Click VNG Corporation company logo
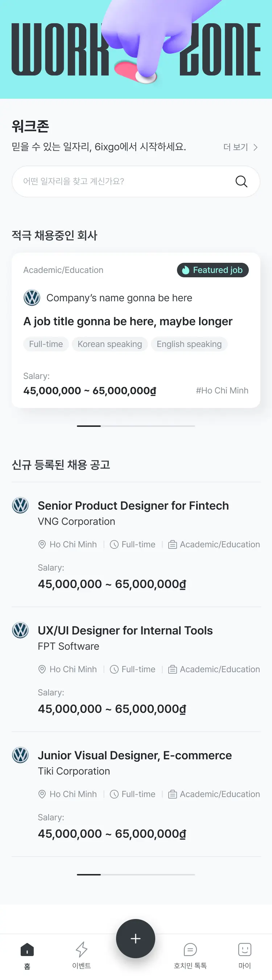This screenshot has width=272, height=980. pos(21,506)
